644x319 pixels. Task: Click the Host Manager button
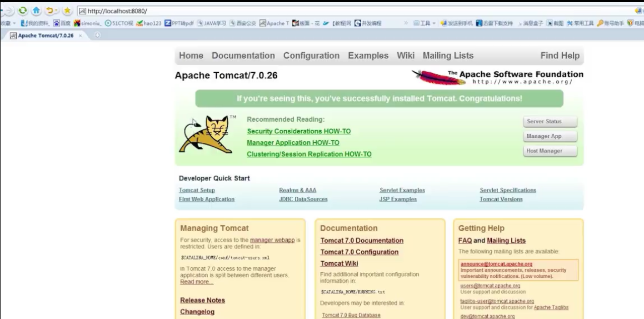click(550, 151)
